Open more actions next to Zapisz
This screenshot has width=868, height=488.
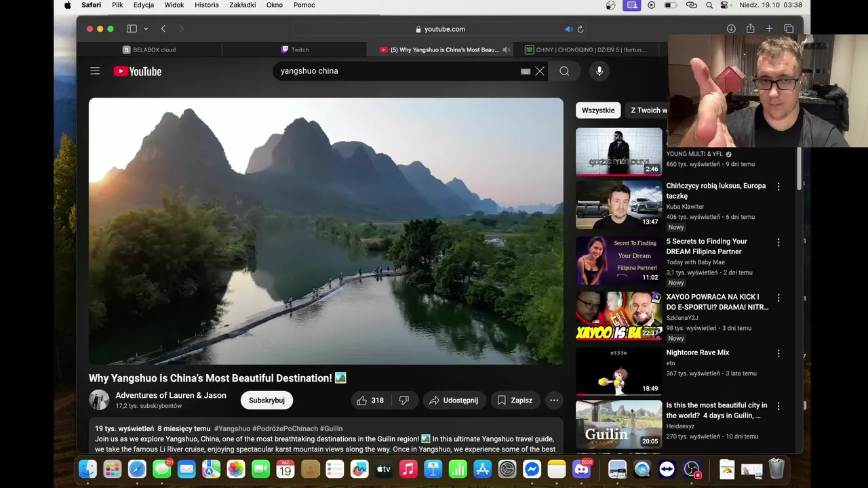pyautogui.click(x=554, y=401)
